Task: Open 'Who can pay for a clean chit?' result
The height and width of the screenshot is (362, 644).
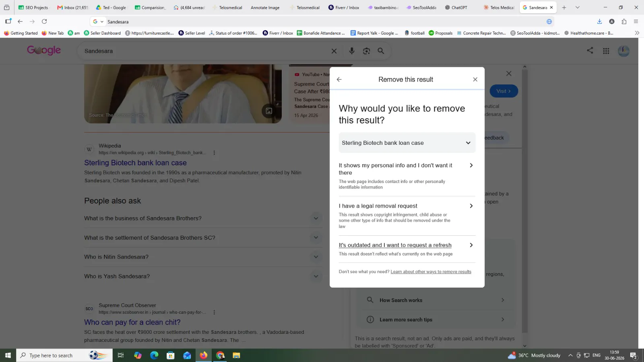Action: [x=132, y=323]
